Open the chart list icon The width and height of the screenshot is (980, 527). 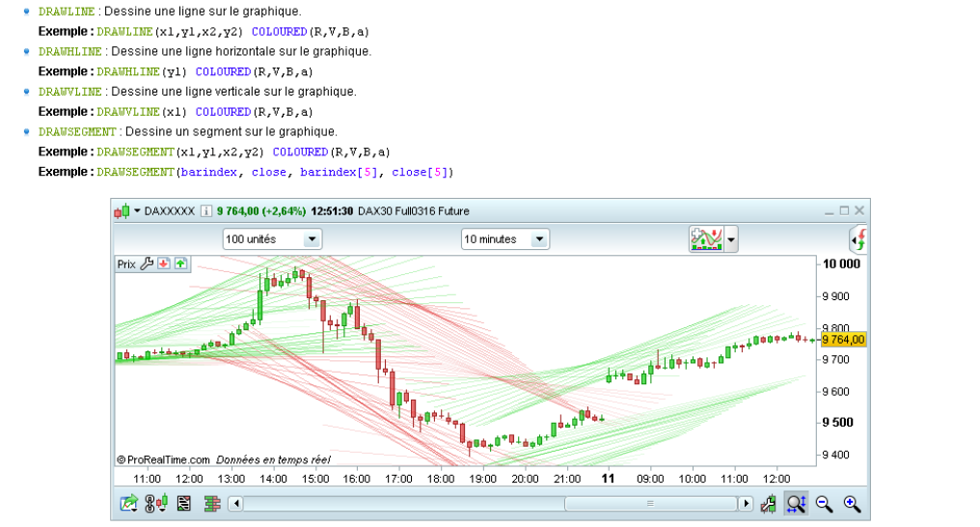[x=183, y=503]
